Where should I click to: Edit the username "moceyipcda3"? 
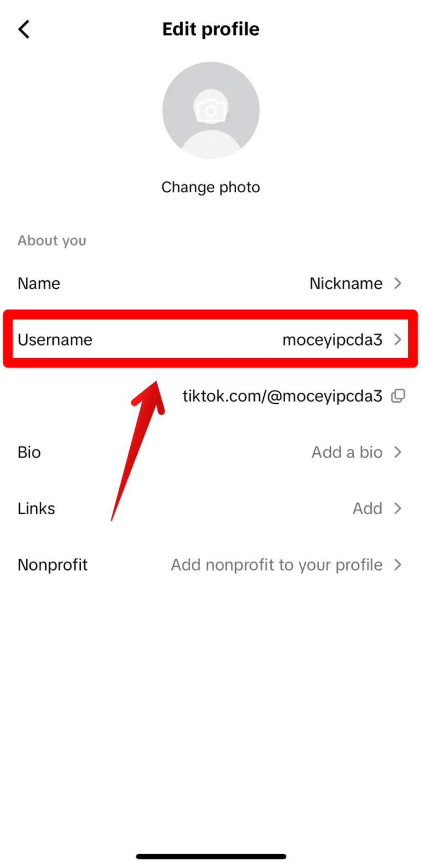coord(332,340)
